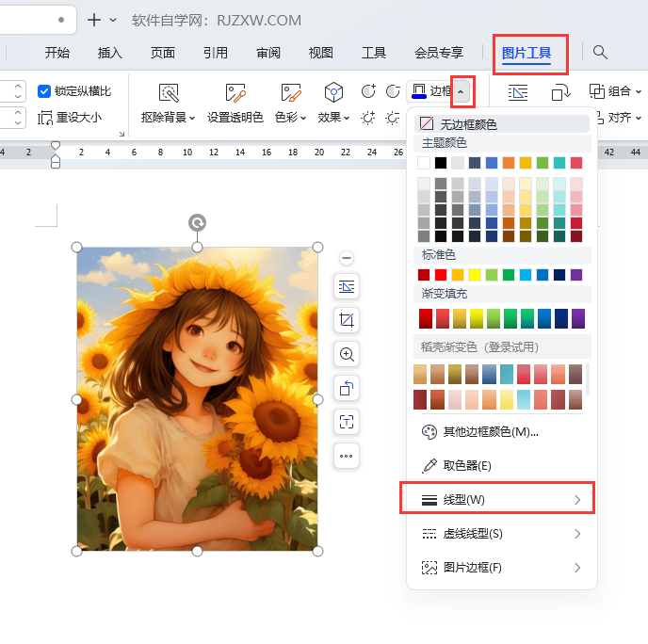Switch to the Start (开始) tab
648x644 pixels.
click(57, 53)
